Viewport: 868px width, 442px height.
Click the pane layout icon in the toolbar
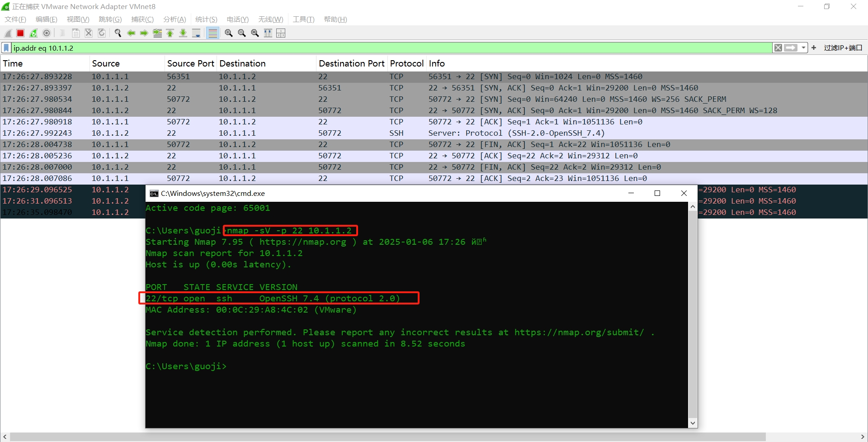click(x=281, y=33)
